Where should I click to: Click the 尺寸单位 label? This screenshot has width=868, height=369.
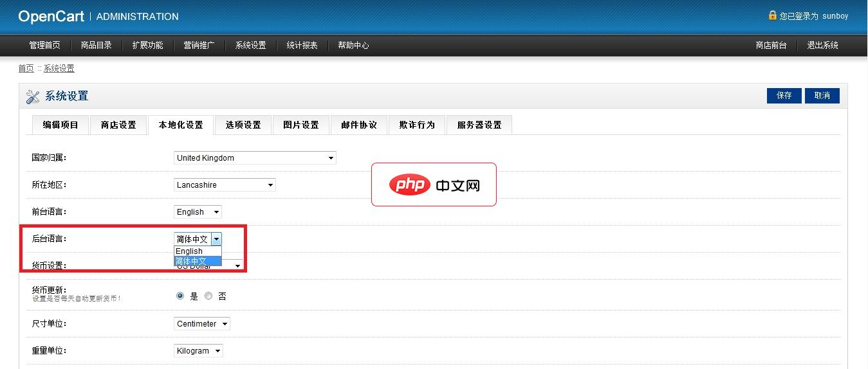click(x=50, y=323)
